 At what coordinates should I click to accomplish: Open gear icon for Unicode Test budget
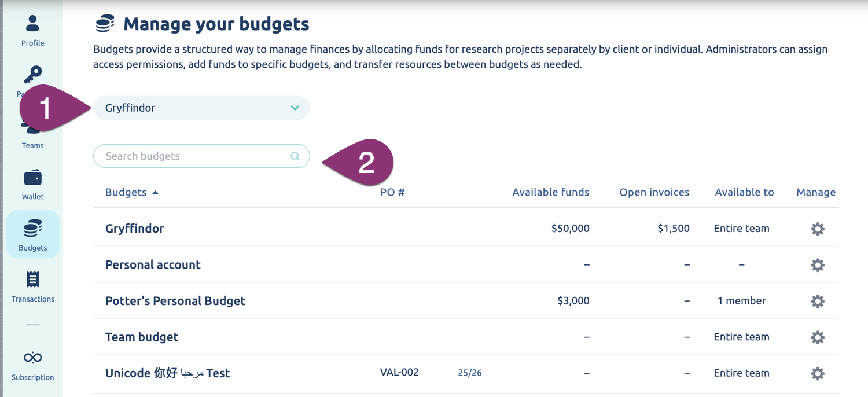[817, 374]
